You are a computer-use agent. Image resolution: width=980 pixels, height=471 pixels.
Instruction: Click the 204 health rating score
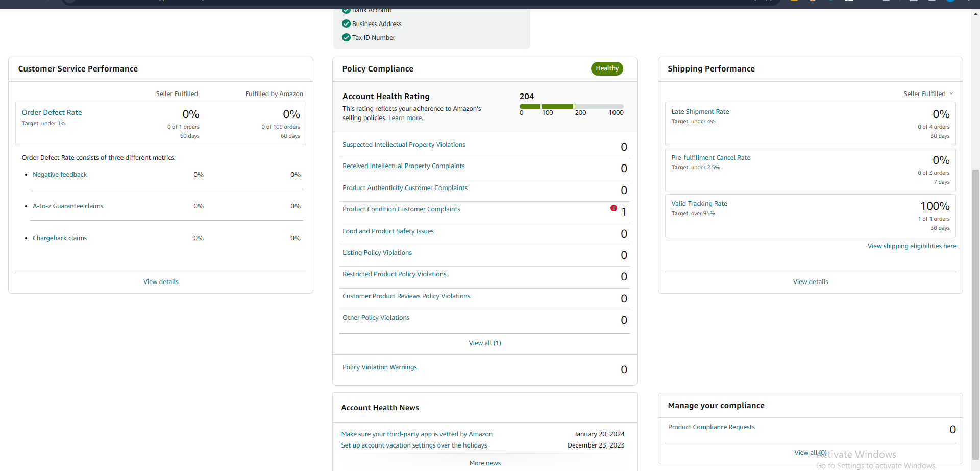click(x=526, y=96)
